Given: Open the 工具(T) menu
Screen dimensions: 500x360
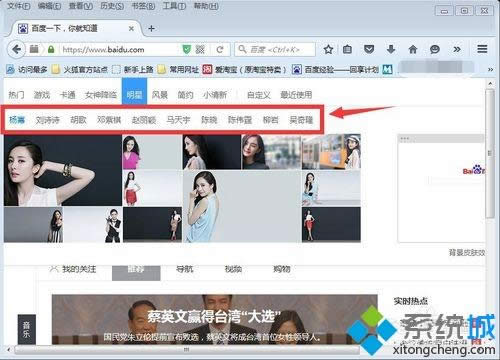Looking at the screenshot, I should pos(174,6).
